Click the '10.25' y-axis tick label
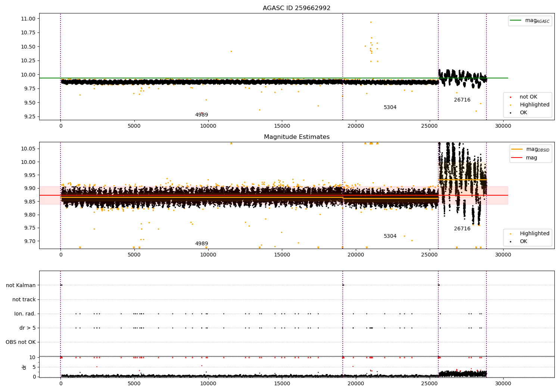This screenshot has width=560, height=392. point(28,61)
